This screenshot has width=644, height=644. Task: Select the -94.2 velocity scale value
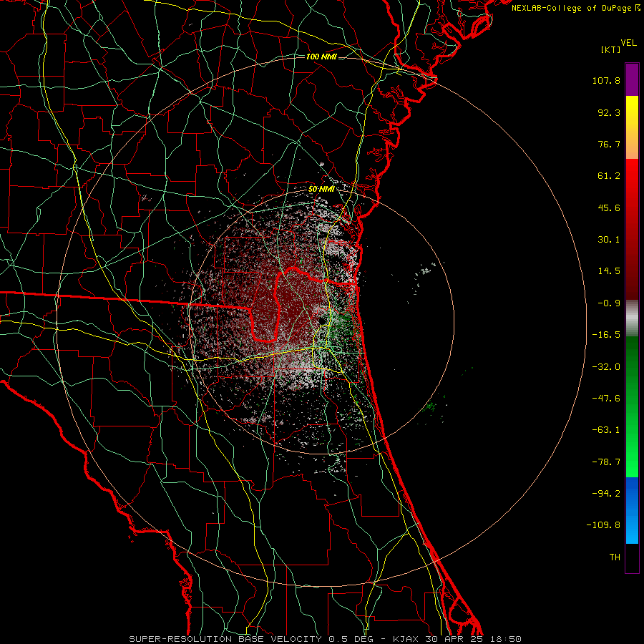tap(606, 494)
